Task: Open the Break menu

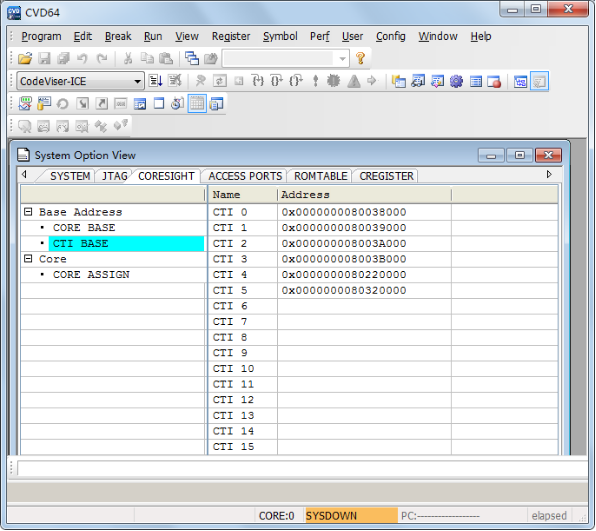Action: tap(118, 36)
